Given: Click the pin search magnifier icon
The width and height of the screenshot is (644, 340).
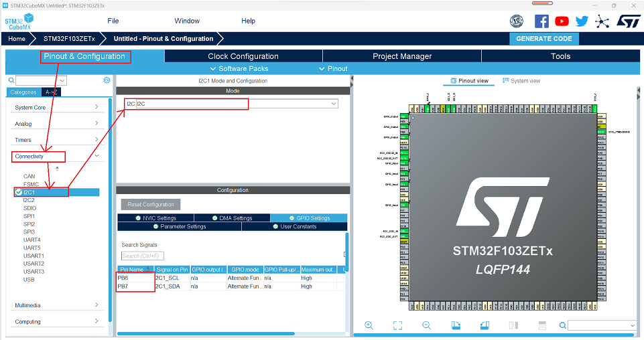Looking at the screenshot, I should tap(563, 326).
